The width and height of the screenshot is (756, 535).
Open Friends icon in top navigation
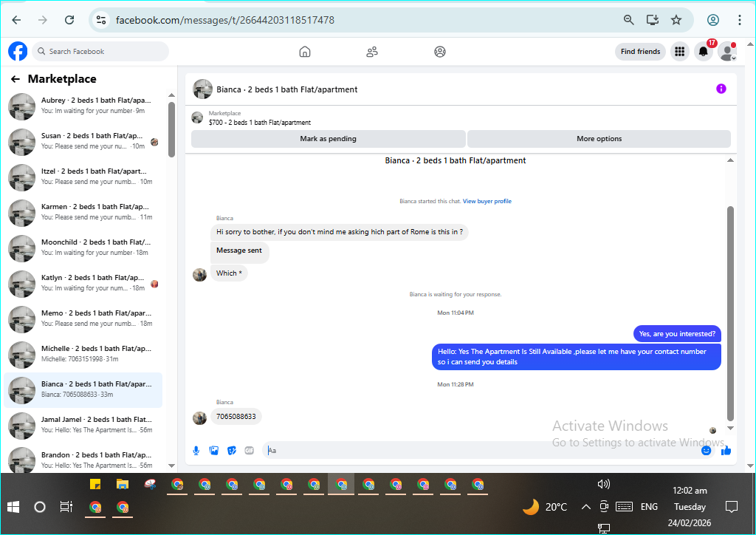pyautogui.click(x=372, y=52)
